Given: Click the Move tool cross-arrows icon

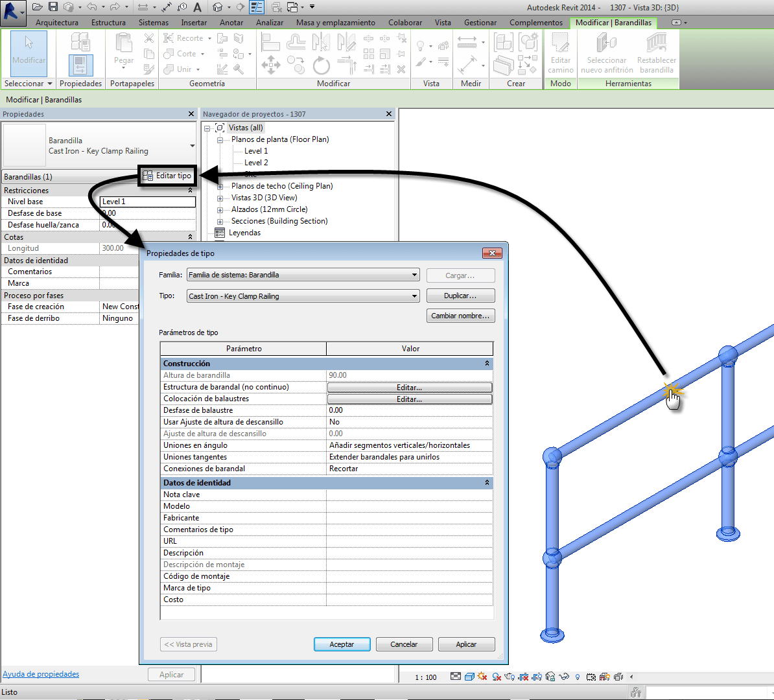Looking at the screenshot, I should 271,65.
